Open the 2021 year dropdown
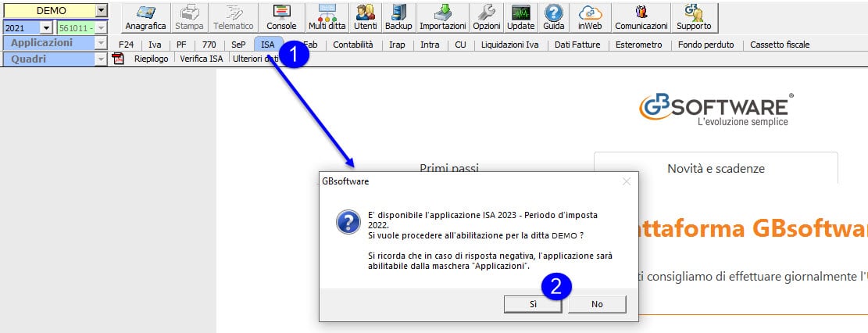This screenshot has height=333, width=868. click(45, 28)
